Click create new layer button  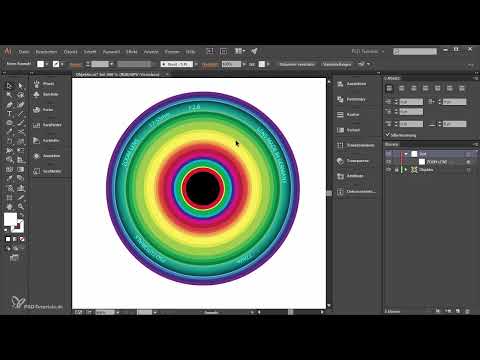pos(458,311)
